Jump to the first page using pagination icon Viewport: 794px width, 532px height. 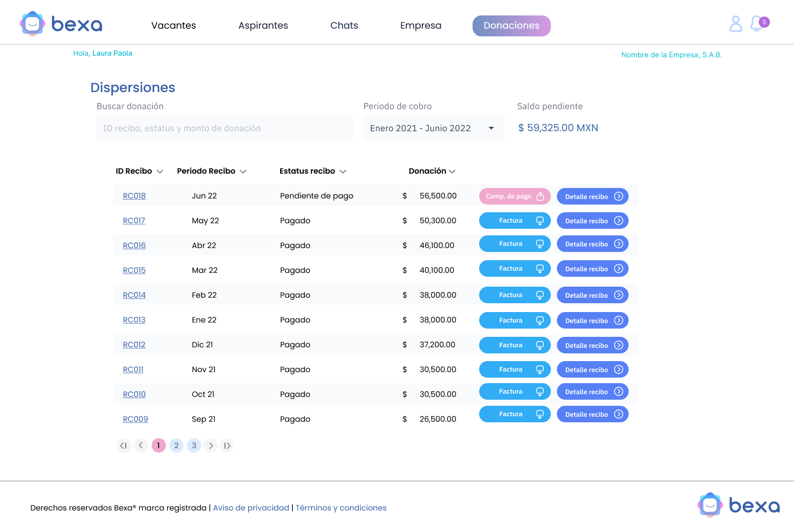click(124, 445)
